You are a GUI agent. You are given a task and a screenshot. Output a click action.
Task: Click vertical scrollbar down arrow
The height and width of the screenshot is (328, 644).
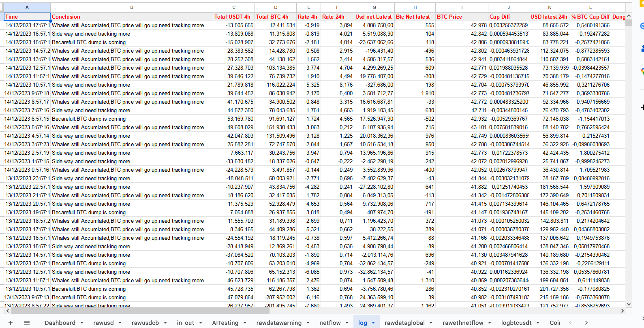coord(629,304)
